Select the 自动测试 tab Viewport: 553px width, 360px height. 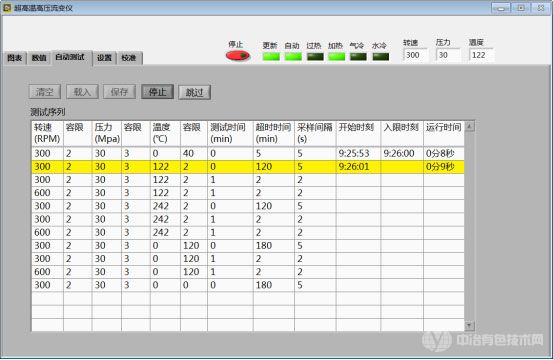70,57
